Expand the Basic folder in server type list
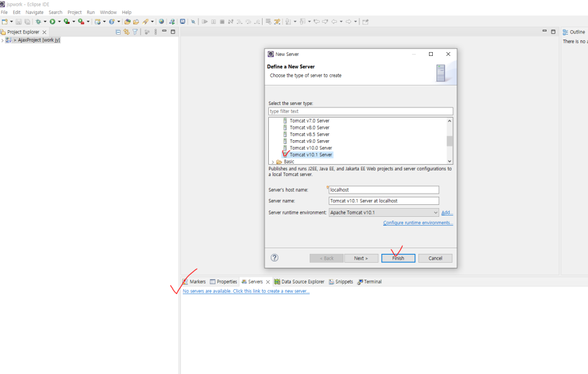The width and height of the screenshot is (588, 374). [273, 162]
